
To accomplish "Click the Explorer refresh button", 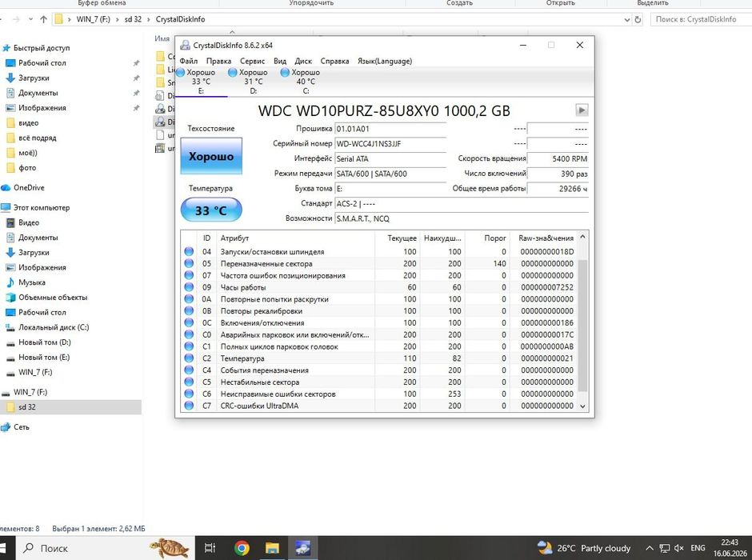I will coord(638,20).
